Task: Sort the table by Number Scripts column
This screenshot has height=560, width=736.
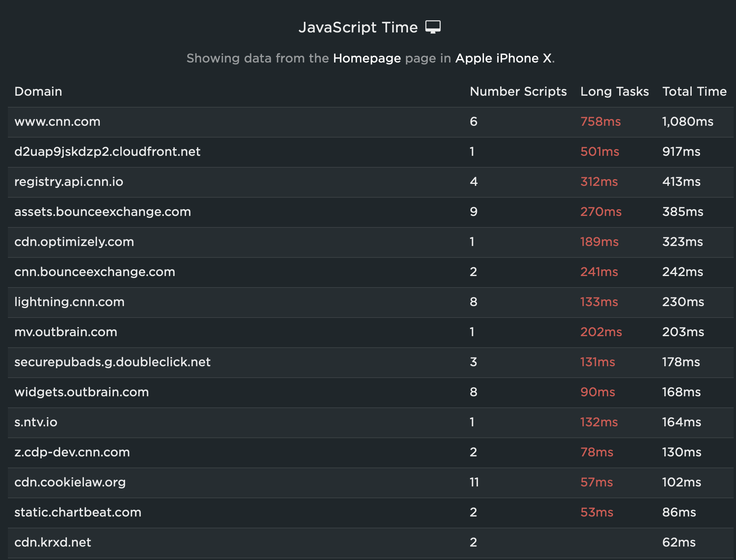Action: click(518, 91)
